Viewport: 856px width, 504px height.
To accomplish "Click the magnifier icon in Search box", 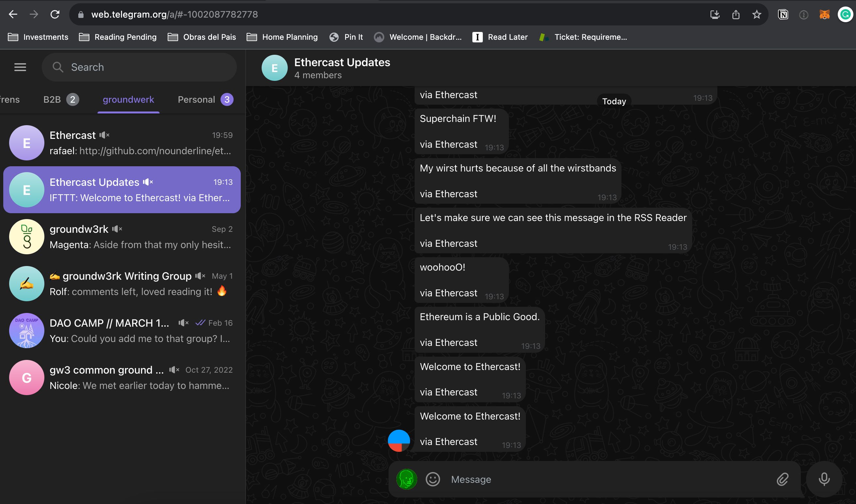I will pos(58,67).
